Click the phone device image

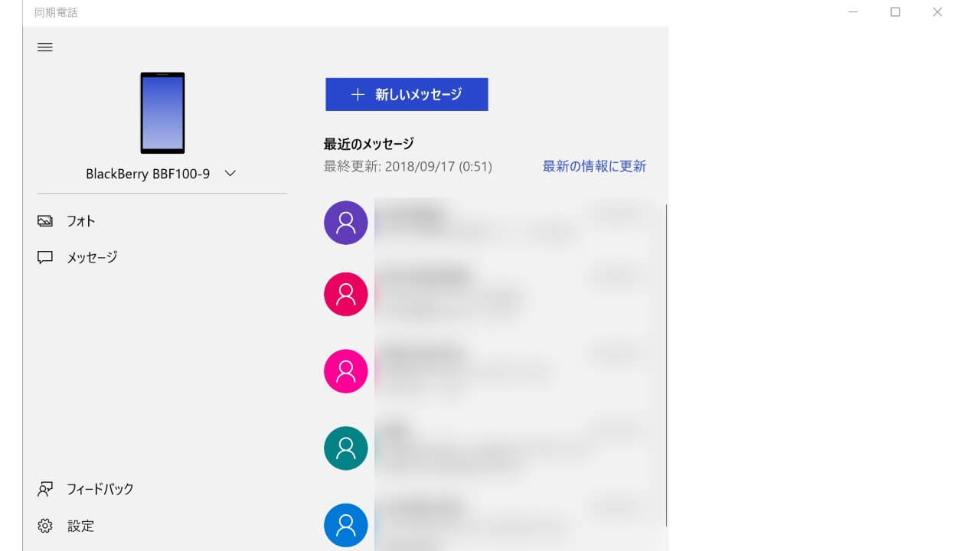tap(162, 113)
